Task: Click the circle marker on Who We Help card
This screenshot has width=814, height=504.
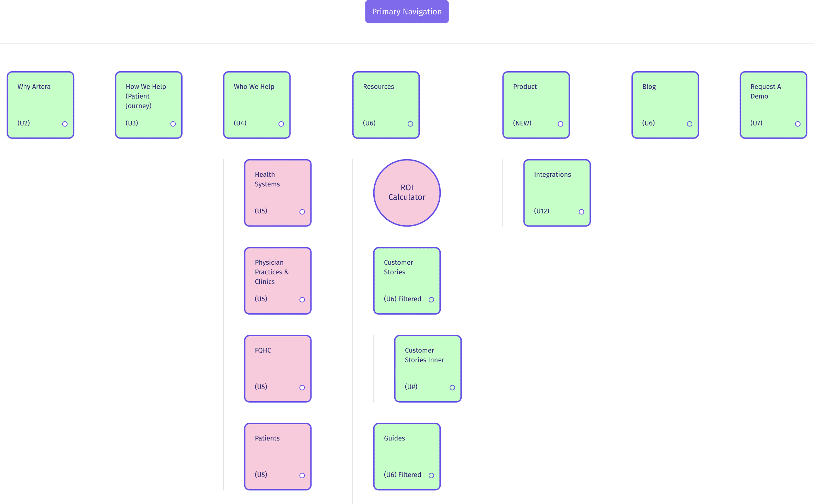Action: (x=281, y=124)
